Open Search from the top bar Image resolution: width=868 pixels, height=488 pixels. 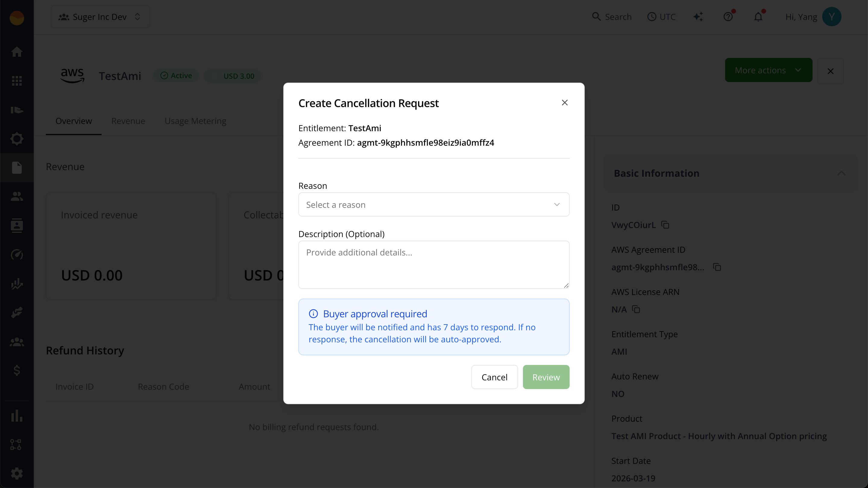[x=612, y=17]
